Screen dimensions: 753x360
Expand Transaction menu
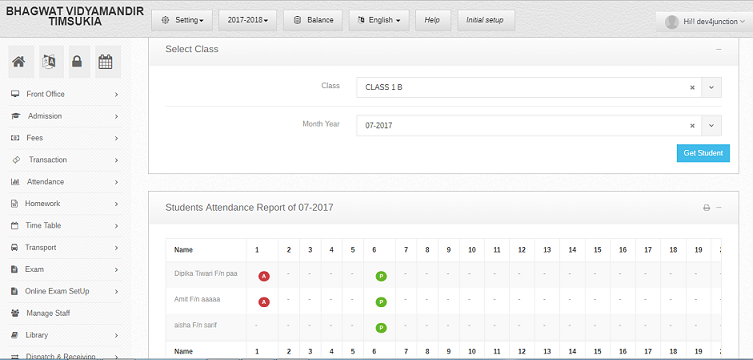point(64,160)
